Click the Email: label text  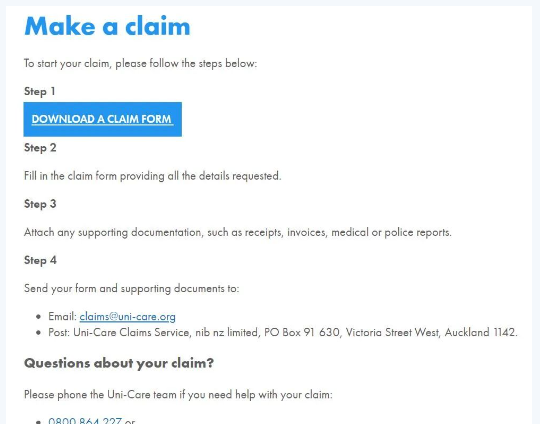click(x=62, y=317)
